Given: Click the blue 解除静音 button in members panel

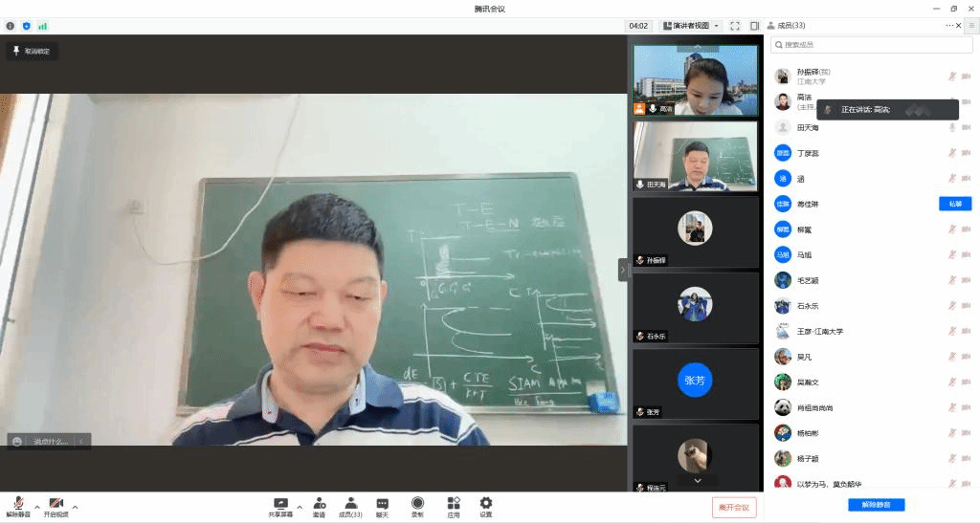Looking at the screenshot, I should pyautogui.click(x=876, y=505).
